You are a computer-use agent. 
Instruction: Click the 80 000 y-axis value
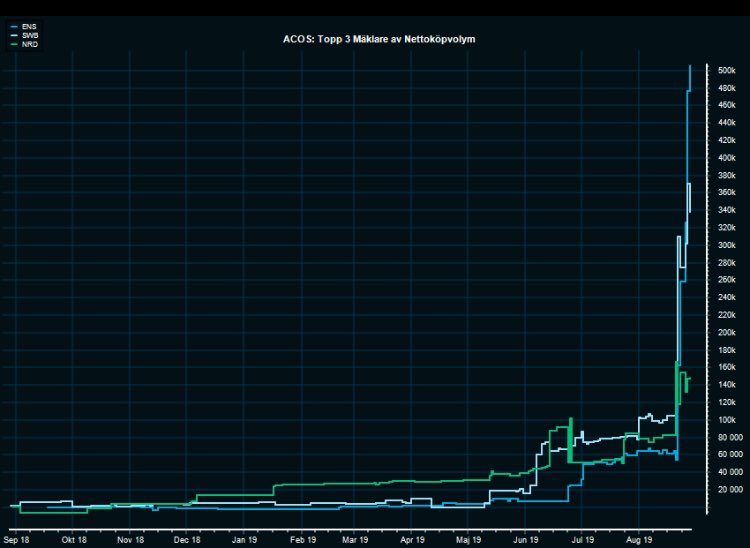pos(730,437)
